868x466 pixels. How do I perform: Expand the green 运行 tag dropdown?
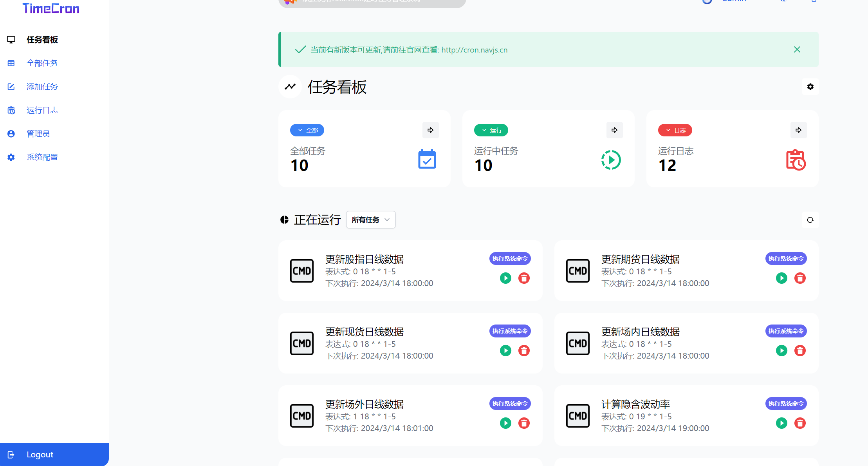click(491, 130)
